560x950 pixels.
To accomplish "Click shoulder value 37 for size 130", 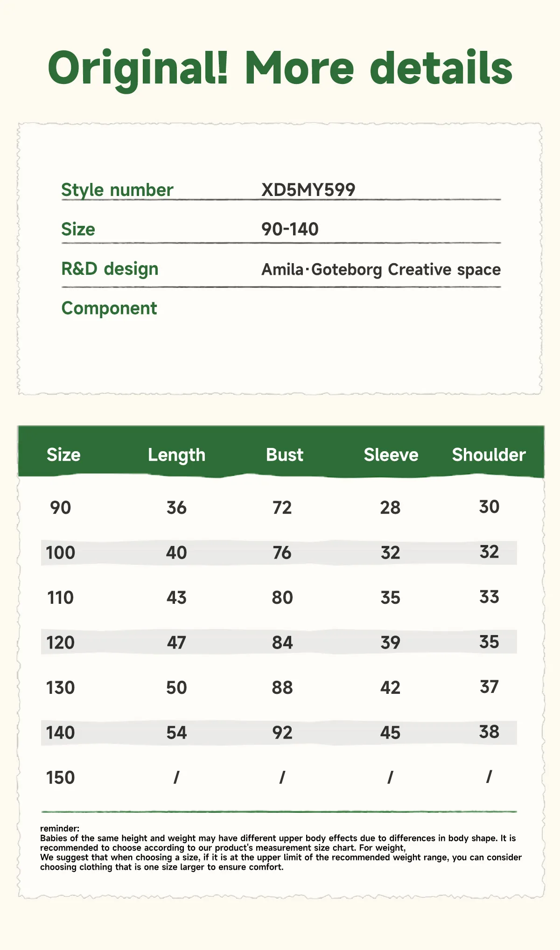I will (x=489, y=687).
